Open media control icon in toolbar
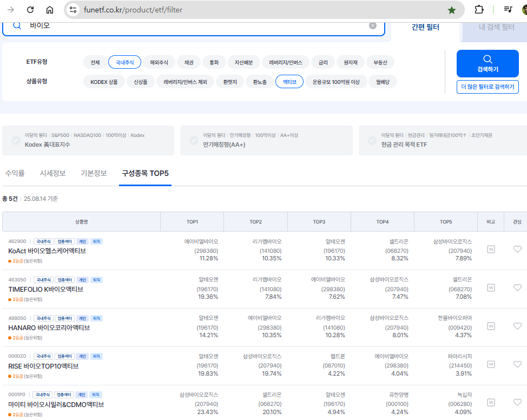The height and width of the screenshot is (420, 527). coord(508,9)
